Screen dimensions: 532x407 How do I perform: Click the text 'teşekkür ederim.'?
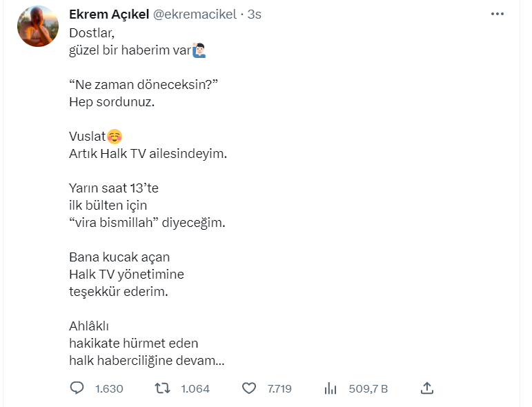(119, 292)
